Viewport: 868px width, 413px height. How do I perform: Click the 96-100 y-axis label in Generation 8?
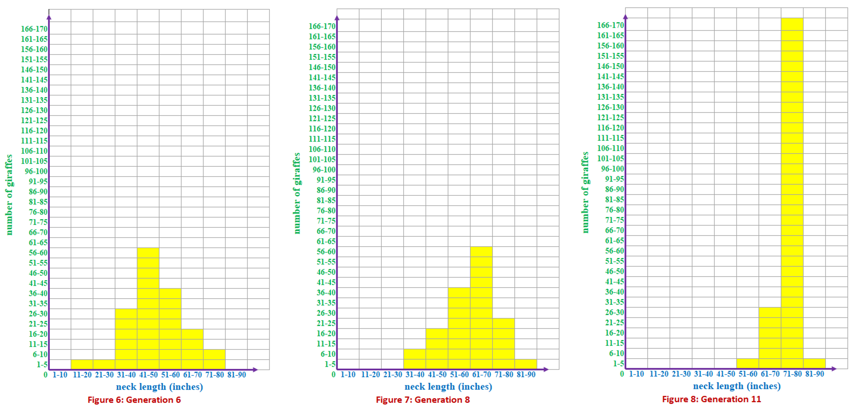point(324,170)
